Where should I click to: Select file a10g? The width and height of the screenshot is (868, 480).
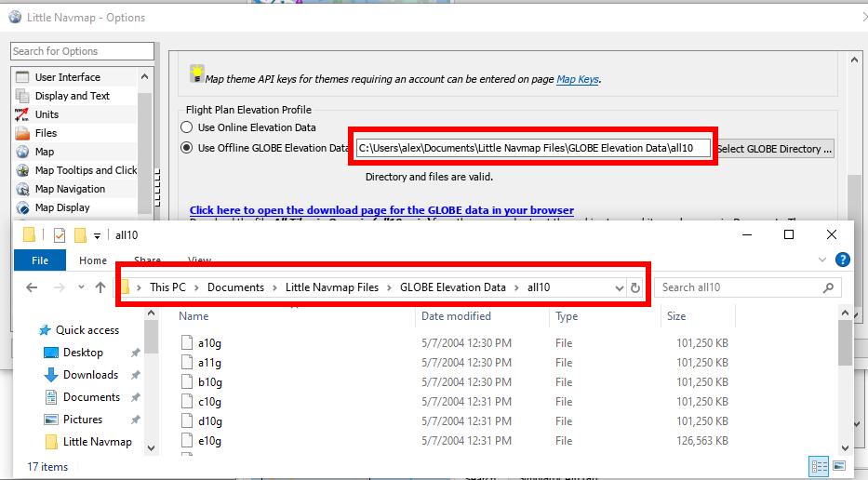[210, 343]
